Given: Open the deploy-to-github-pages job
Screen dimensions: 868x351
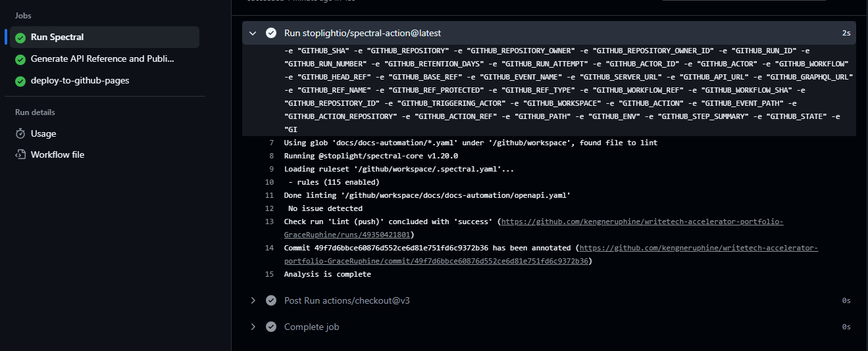Looking at the screenshot, I should coord(80,81).
